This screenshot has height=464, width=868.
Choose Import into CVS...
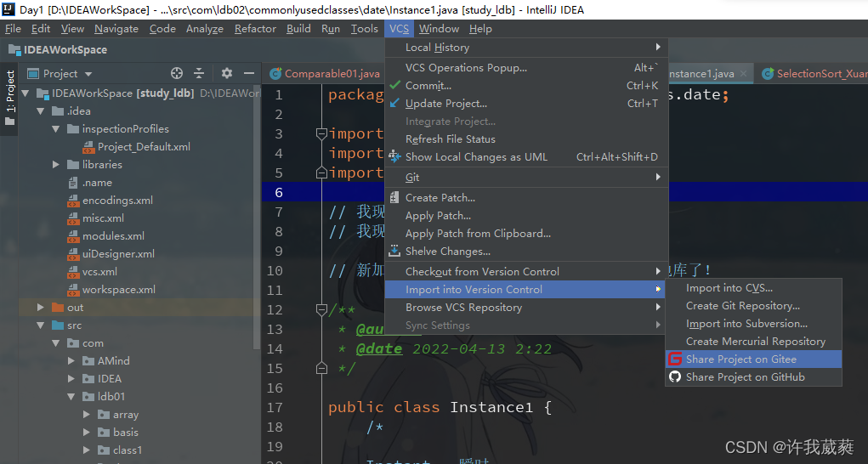click(x=753, y=287)
